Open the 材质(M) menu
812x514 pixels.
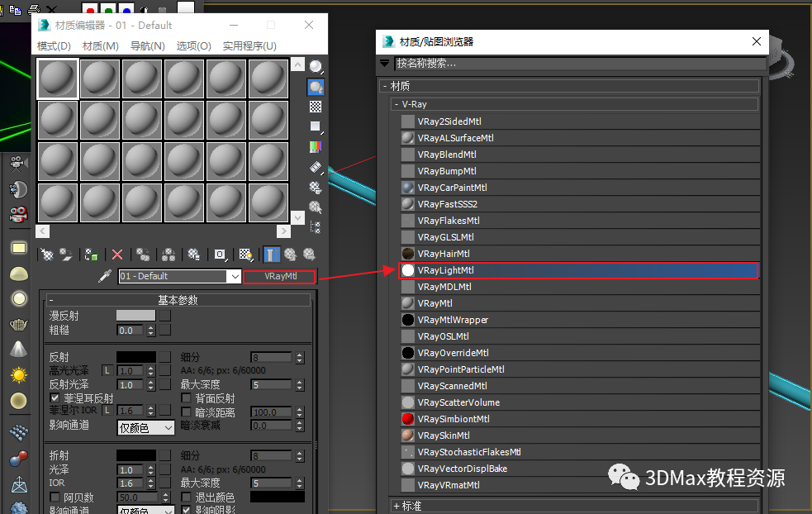click(101, 46)
